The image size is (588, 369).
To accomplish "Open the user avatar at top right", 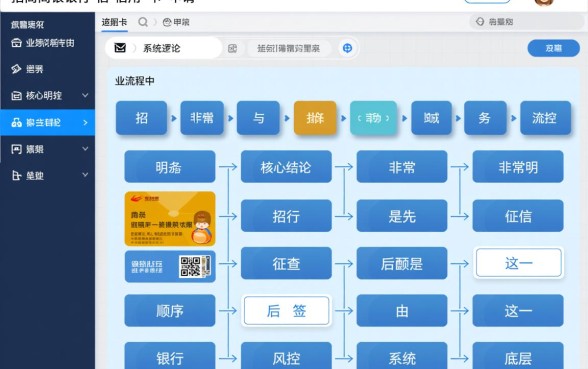I will [x=544, y=2].
